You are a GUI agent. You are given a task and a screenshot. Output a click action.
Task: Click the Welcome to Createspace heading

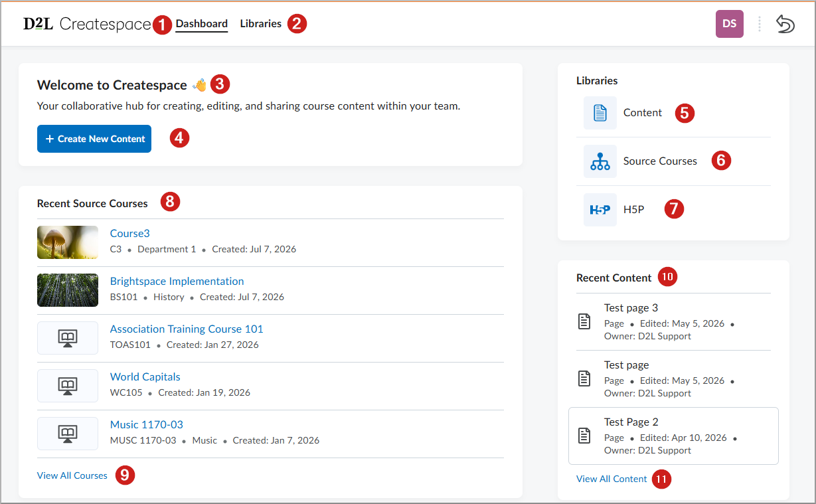112,85
